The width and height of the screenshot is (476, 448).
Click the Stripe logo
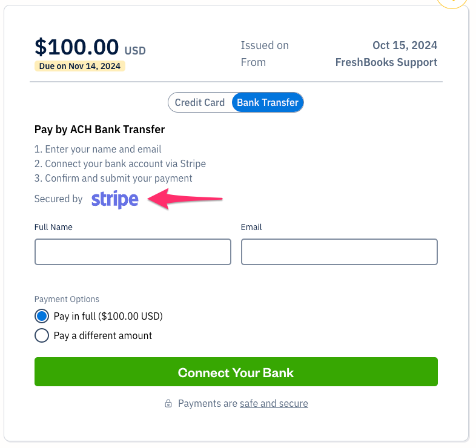pos(114,199)
